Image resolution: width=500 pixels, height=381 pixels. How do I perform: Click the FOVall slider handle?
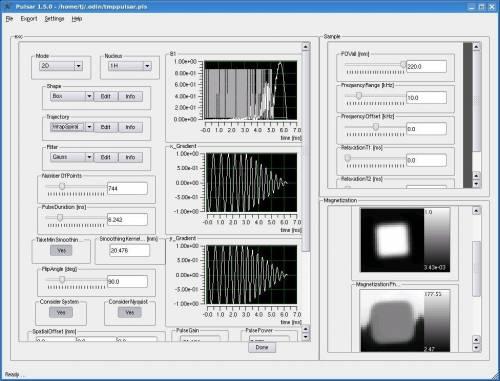point(403,64)
